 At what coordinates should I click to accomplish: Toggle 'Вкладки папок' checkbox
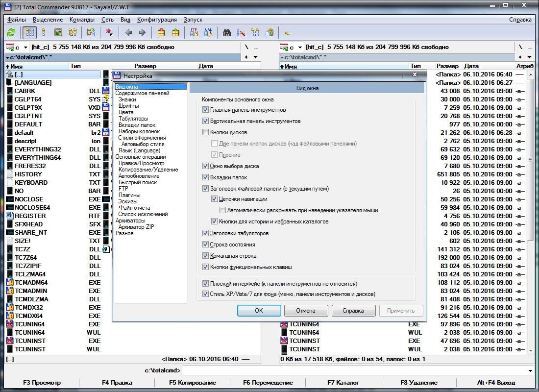[205, 177]
